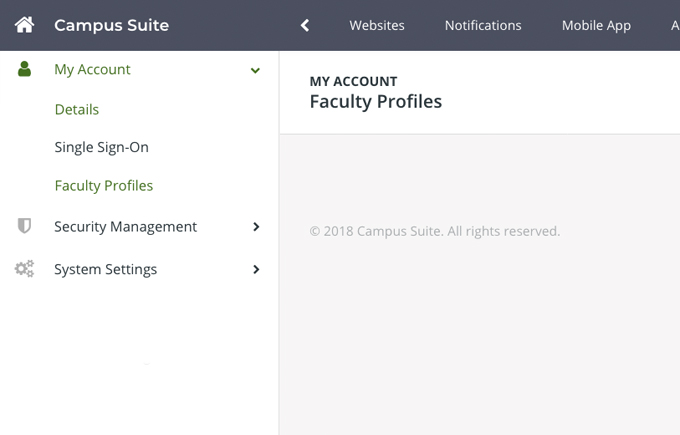Select the Security Management menu label
This screenshot has height=435, width=680.
click(x=125, y=227)
